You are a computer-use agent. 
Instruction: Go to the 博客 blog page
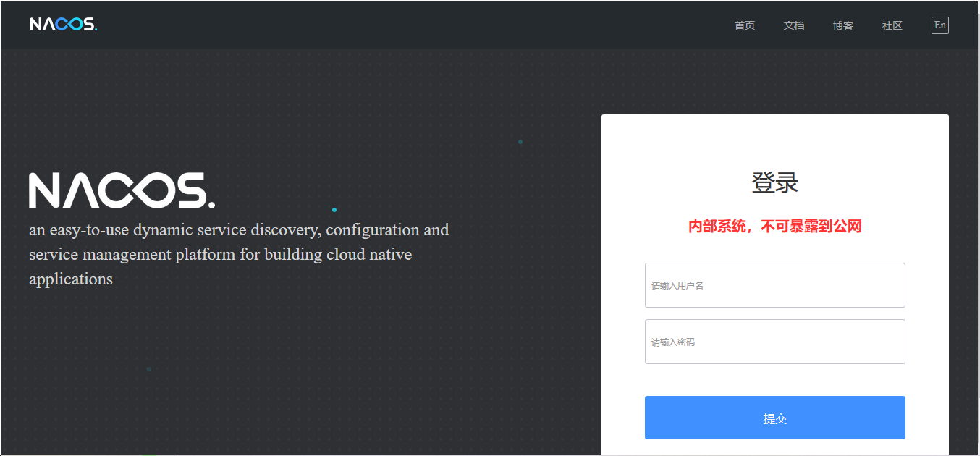click(843, 25)
